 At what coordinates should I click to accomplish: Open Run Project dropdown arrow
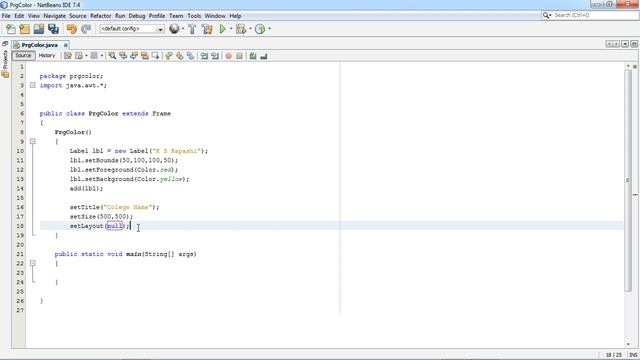click(231, 29)
